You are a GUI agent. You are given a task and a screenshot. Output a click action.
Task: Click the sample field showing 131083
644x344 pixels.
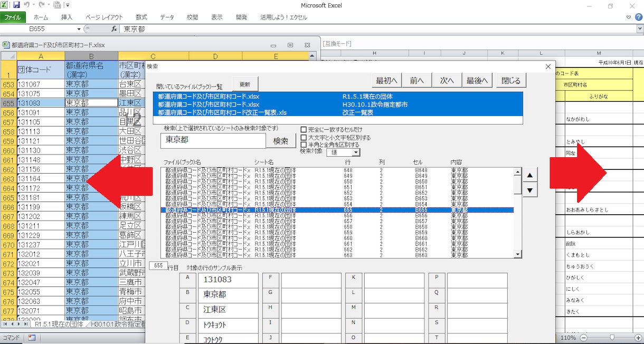click(229, 280)
